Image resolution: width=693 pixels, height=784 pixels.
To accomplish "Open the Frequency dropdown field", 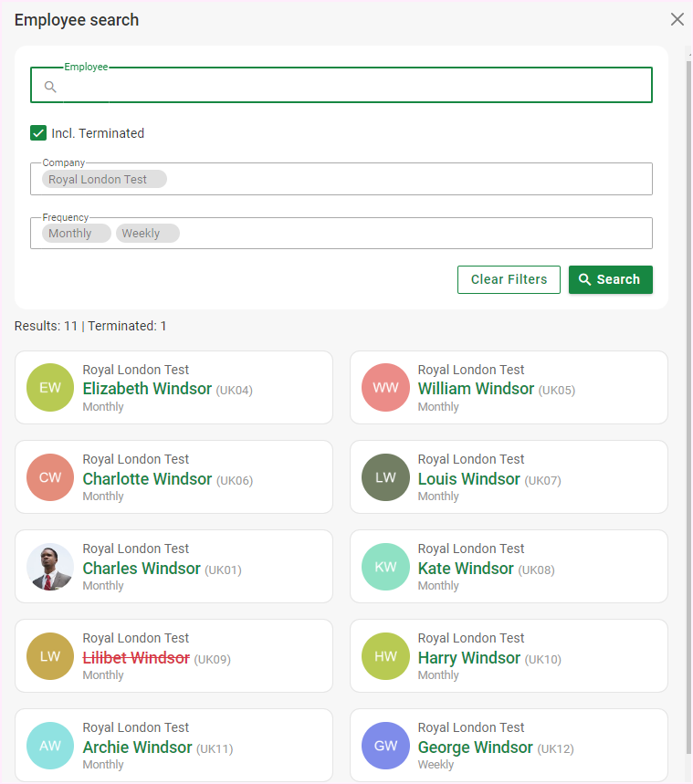I will tap(411, 234).
